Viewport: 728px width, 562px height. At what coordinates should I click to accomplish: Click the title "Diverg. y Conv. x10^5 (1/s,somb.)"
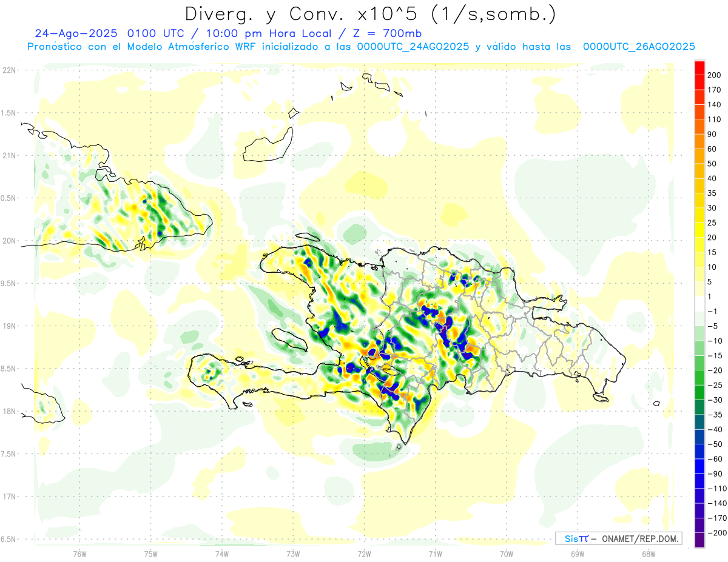pyautogui.click(x=370, y=13)
